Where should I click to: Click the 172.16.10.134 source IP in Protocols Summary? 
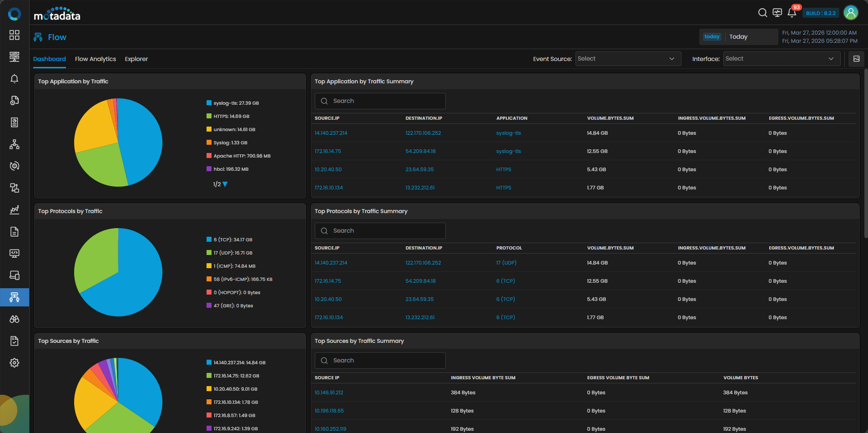(x=328, y=317)
